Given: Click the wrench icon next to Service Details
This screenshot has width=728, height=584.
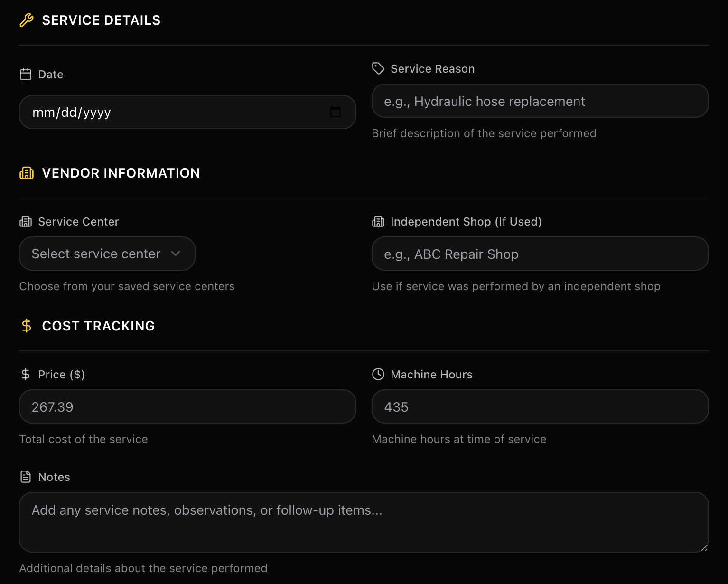Looking at the screenshot, I should (26, 20).
